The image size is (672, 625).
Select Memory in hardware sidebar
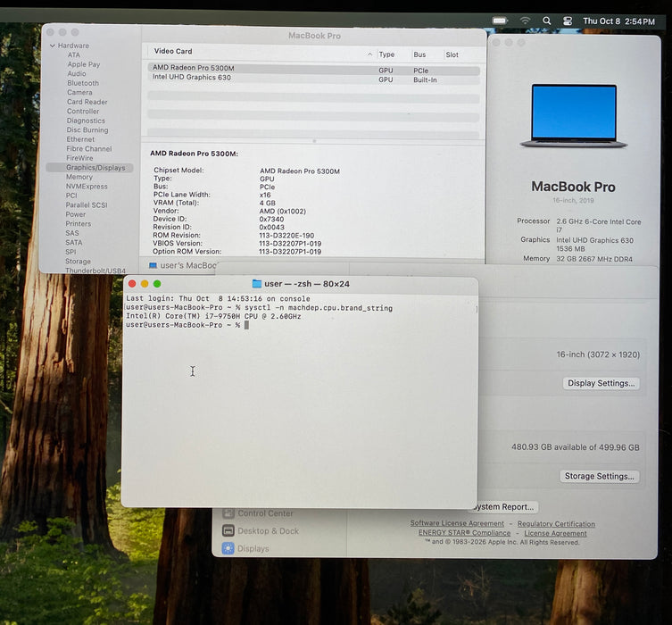79,177
